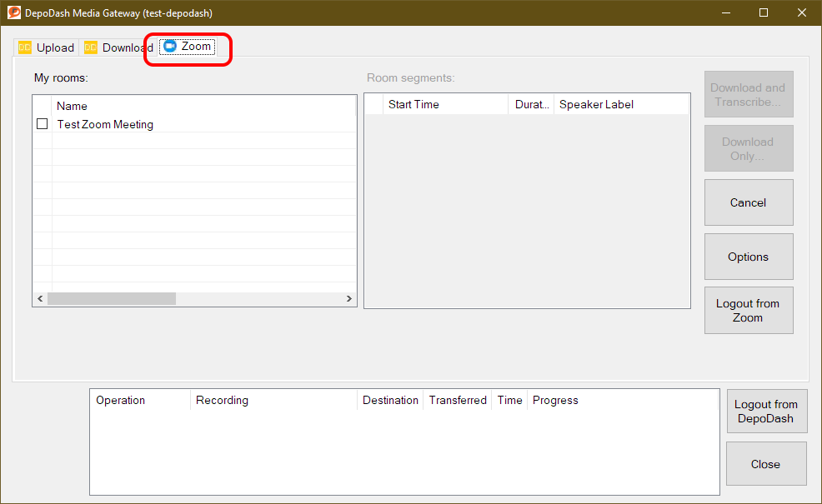Click the Operation column header
This screenshot has width=822, height=504.
coord(140,400)
